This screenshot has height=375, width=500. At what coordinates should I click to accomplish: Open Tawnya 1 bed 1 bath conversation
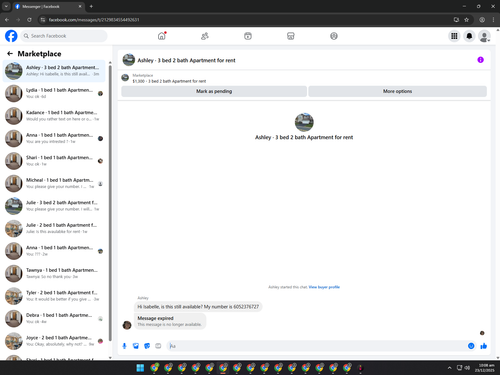[54, 273]
